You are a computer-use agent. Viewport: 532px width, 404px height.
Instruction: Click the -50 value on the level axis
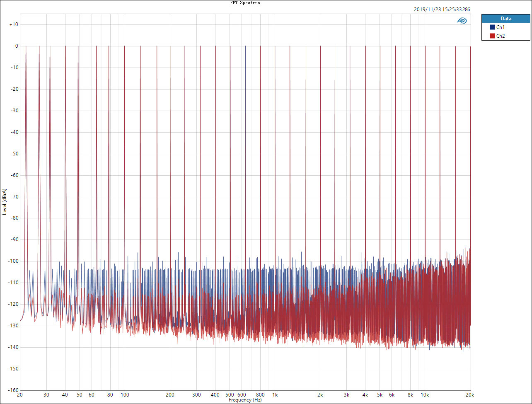pos(14,154)
